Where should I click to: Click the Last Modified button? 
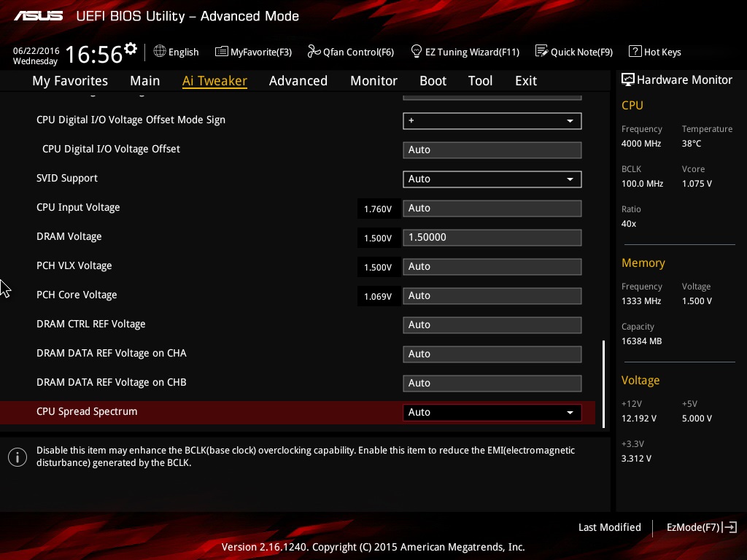coord(609,527)
